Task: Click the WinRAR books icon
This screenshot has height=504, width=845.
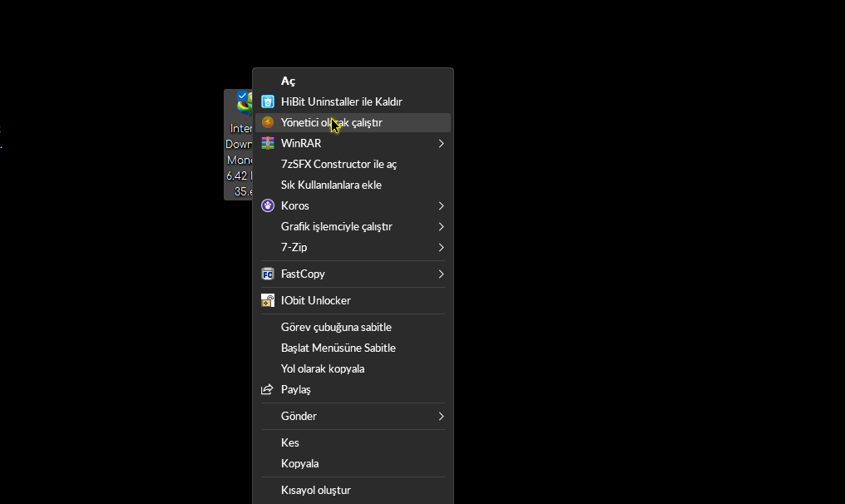Action: click(268, 143)
